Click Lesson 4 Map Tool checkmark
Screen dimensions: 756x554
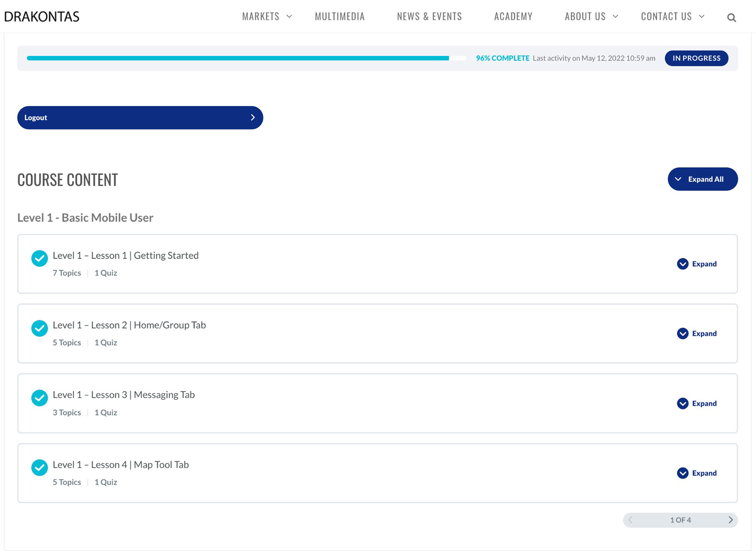pyautogui.click(x=39, y=467)
